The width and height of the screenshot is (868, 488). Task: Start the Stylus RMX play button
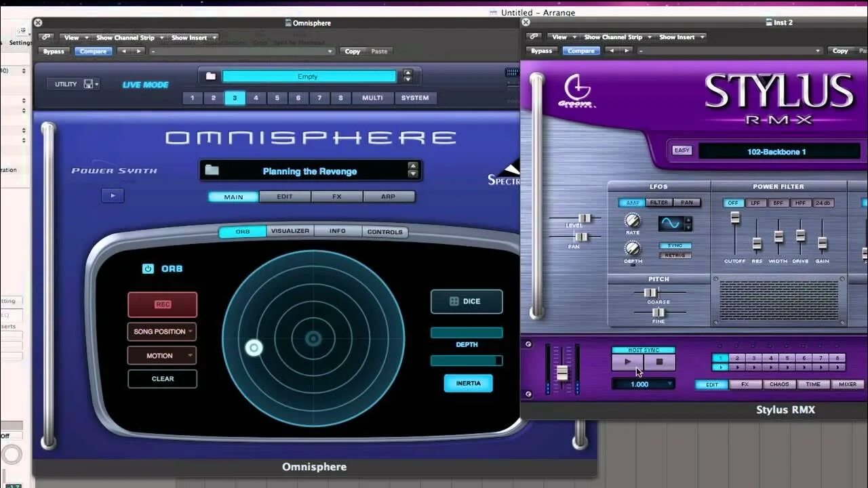627,362
